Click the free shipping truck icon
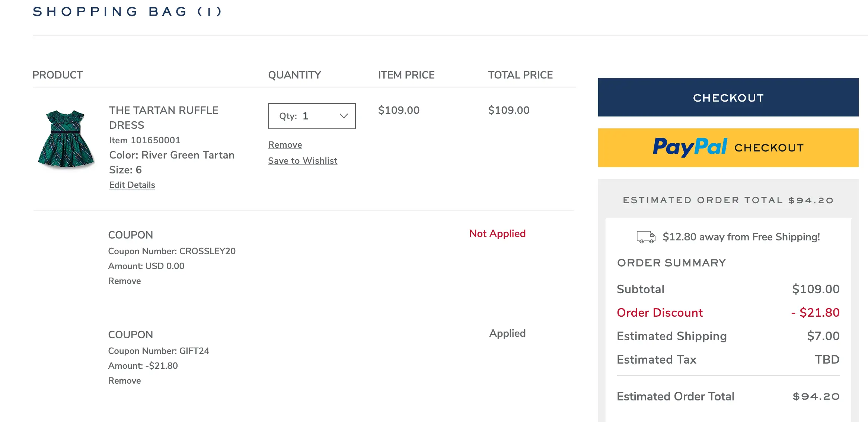This screenshot has width=868, height=422. pos(645,237)
